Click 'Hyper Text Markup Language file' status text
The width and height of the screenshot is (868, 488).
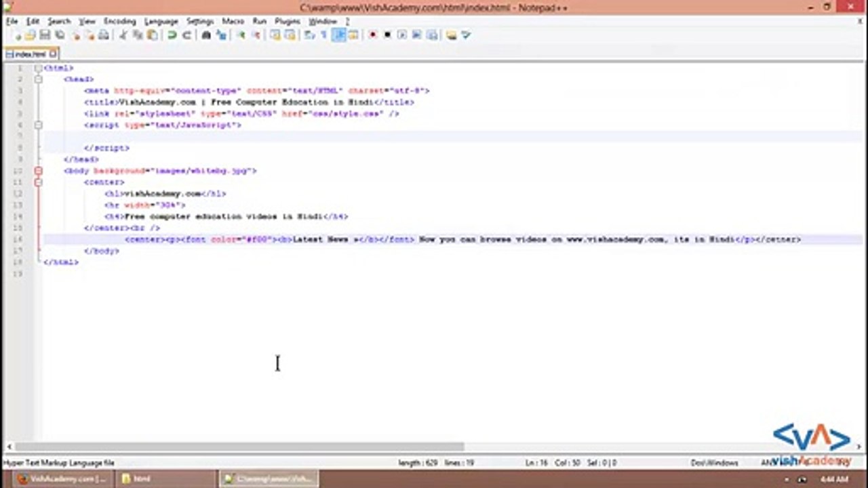(x=59, y=463)
